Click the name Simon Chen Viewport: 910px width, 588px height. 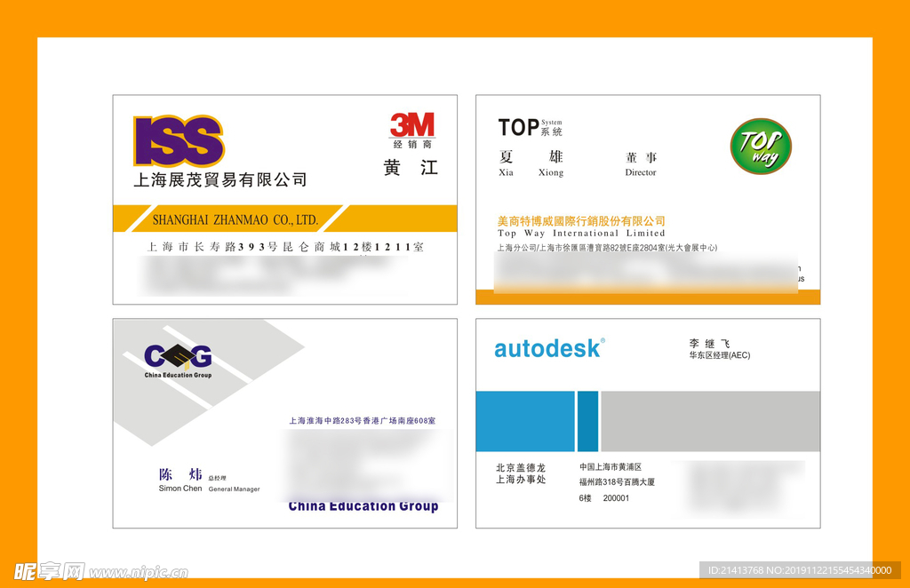pyautogui.click(x=180, y=489)
